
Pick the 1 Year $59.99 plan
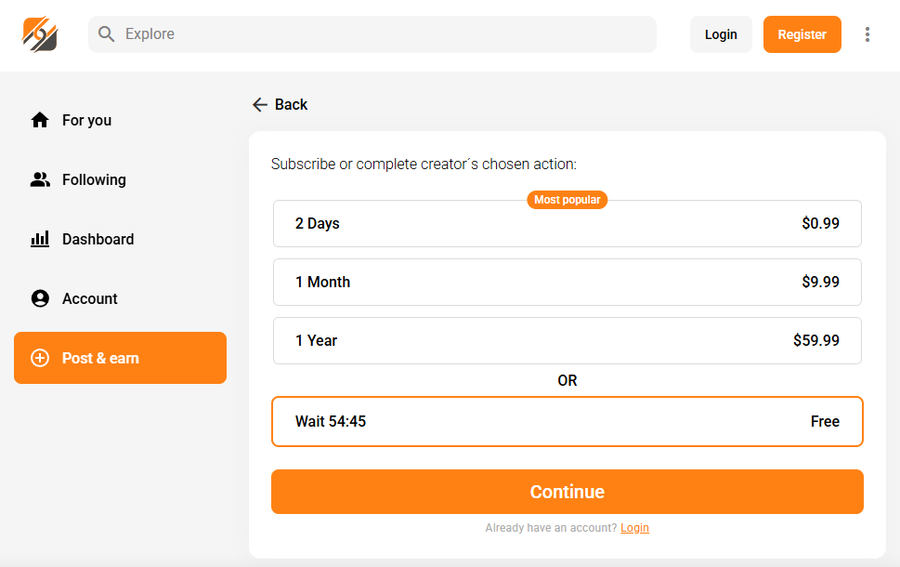point(567,340)
